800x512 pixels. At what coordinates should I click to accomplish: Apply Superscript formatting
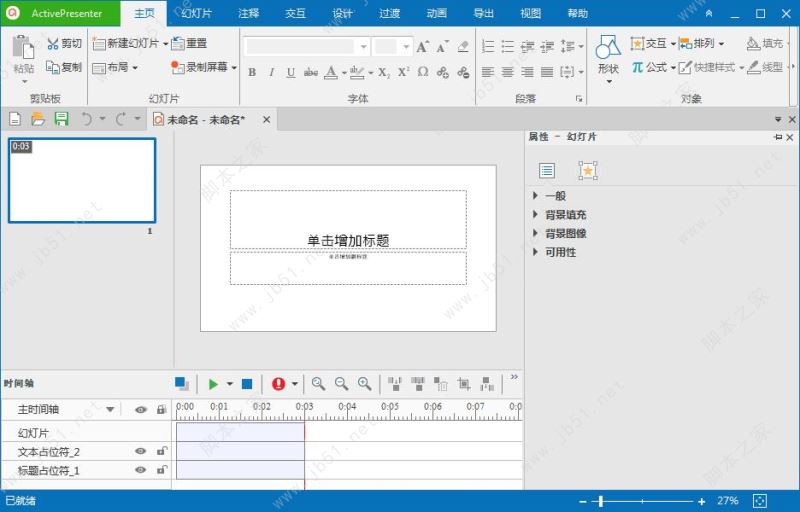coord(403,72)
